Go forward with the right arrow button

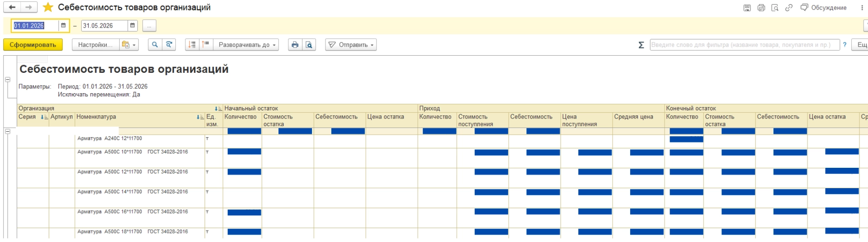point(28,7)
